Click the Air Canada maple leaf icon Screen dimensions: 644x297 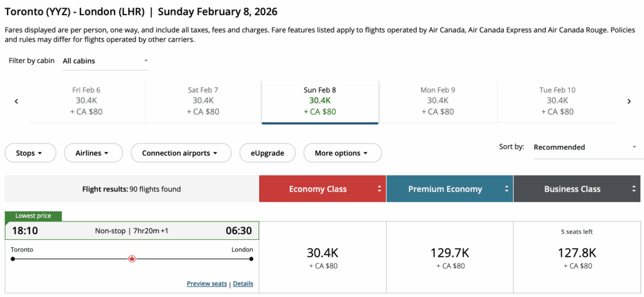coord(132,259)
